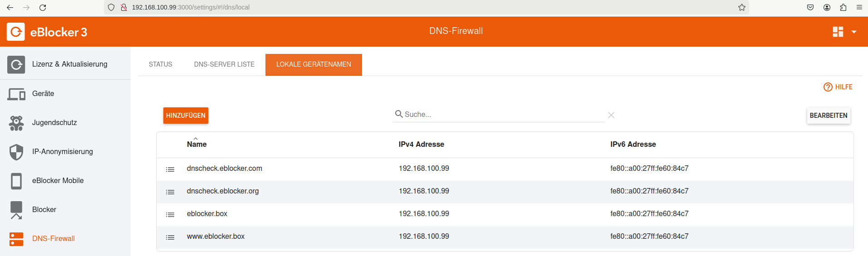Click the Jugendschutz teddy bear icon

16,123
